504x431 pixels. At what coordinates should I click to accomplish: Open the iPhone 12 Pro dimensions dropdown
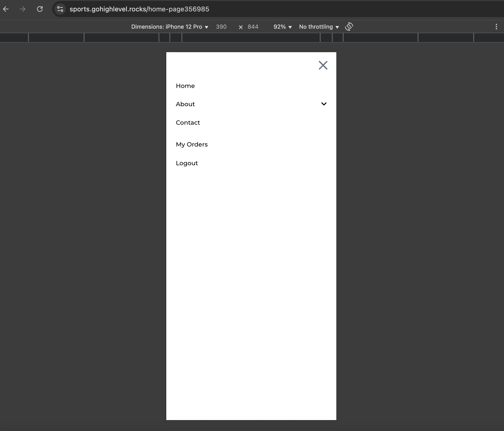point(170,27)
